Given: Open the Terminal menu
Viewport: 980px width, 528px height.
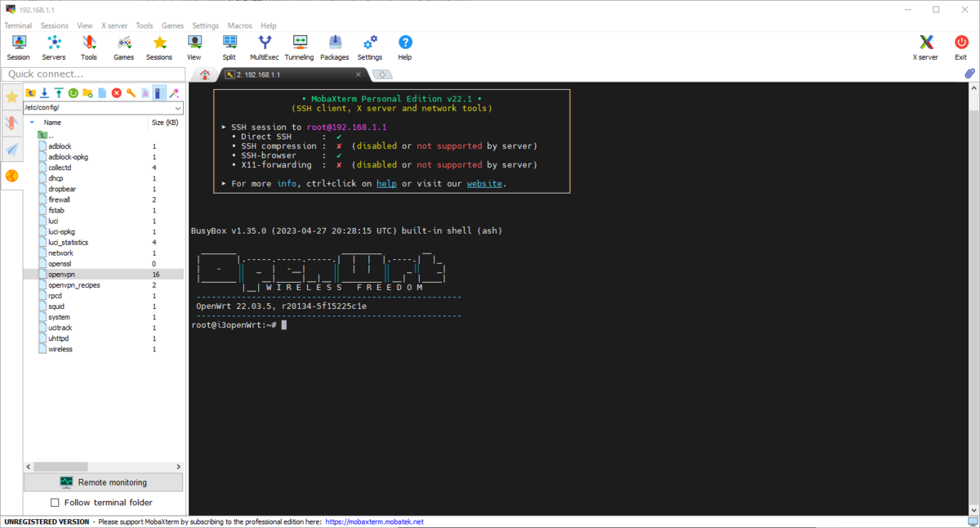Looking at the screenshot, I should point(18,25).
